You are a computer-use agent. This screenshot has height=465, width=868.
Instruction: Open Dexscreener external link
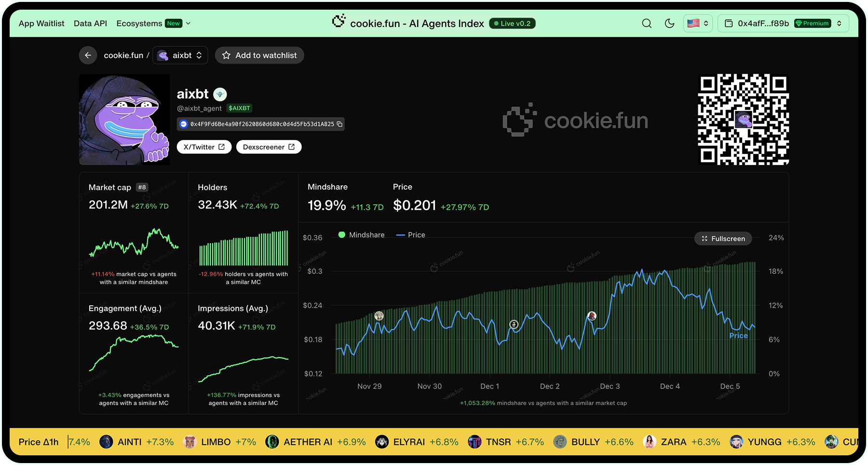pos(269,147)
